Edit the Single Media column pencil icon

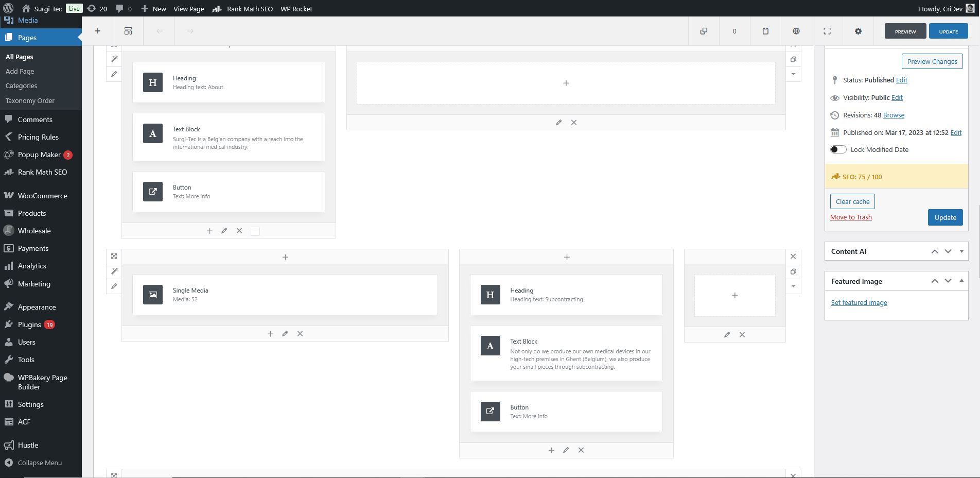click(x=285, y=334)
